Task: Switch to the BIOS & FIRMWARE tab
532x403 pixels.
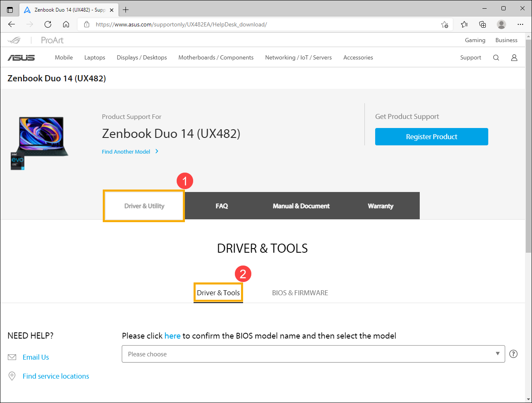Action: click(x=300, y=293)
